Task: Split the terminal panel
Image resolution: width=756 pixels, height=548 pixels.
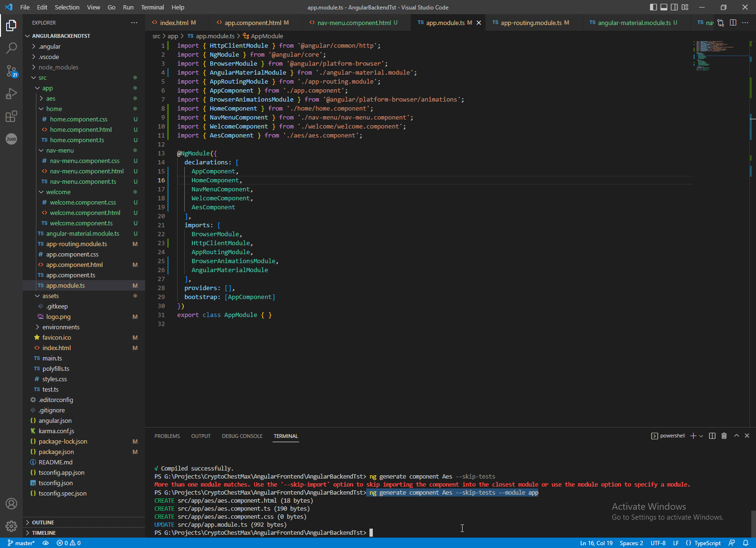Action: pyautogui.click(x=712, y=436)
